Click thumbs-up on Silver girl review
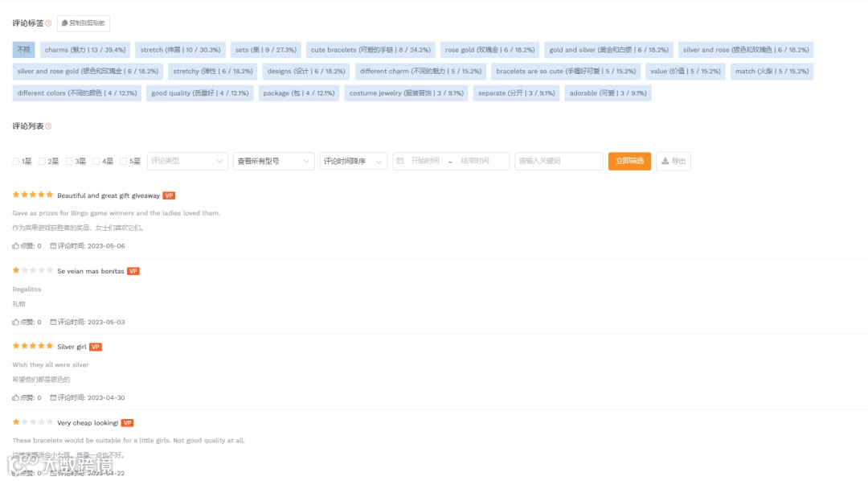Image resolution: width=868 pixels, height=481 pixels. (15, 398)
